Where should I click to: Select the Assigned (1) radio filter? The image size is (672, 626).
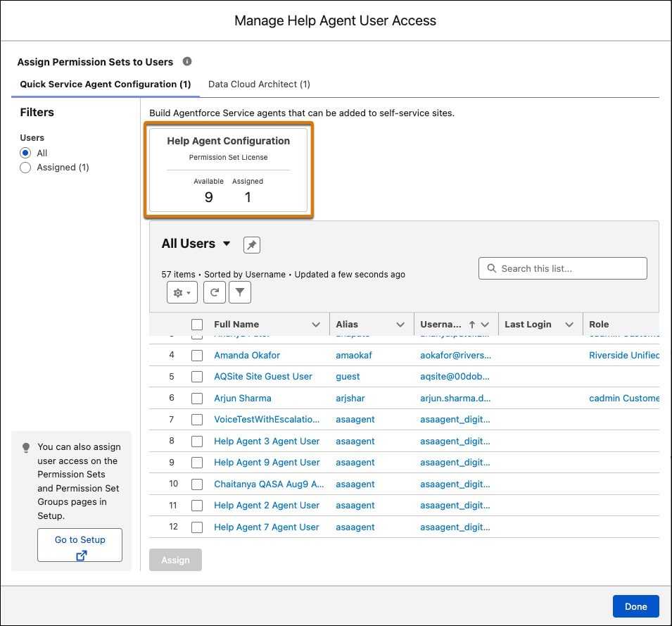(x=25, y=167)
